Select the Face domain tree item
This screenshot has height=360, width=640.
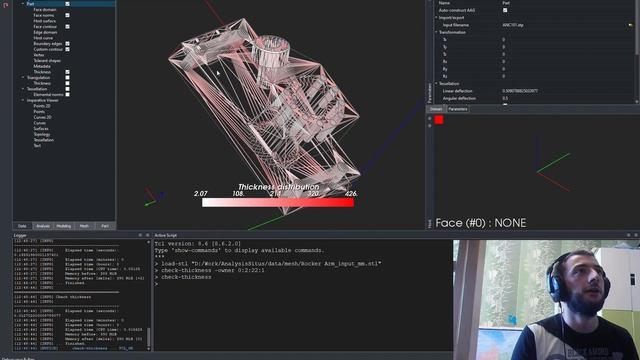click(x=45, y=9)
